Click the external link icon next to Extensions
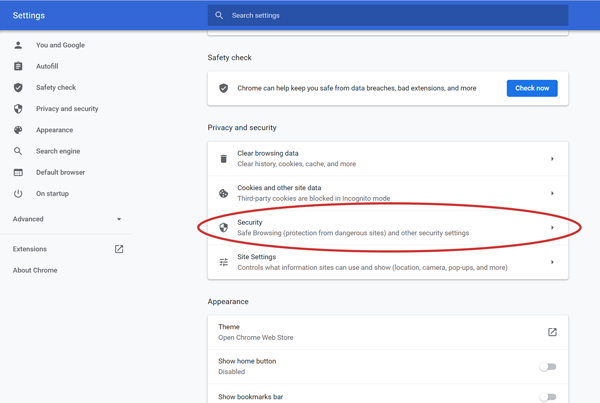Viewport: 600px width, 403px height. [119, 249]
